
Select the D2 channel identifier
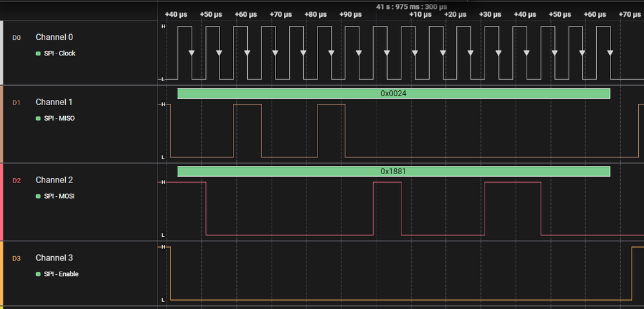click(x=16, y=181)
